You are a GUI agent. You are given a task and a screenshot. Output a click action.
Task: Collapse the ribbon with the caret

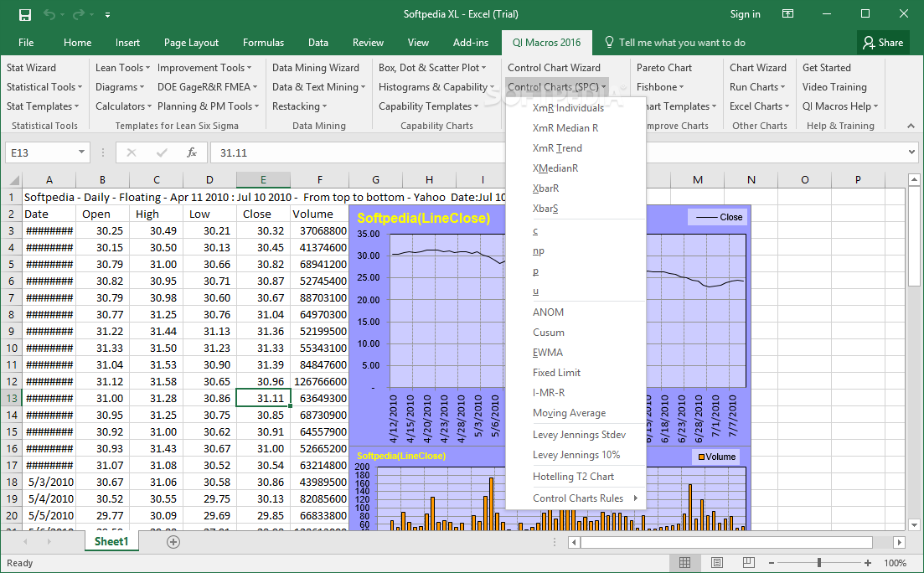911,126
